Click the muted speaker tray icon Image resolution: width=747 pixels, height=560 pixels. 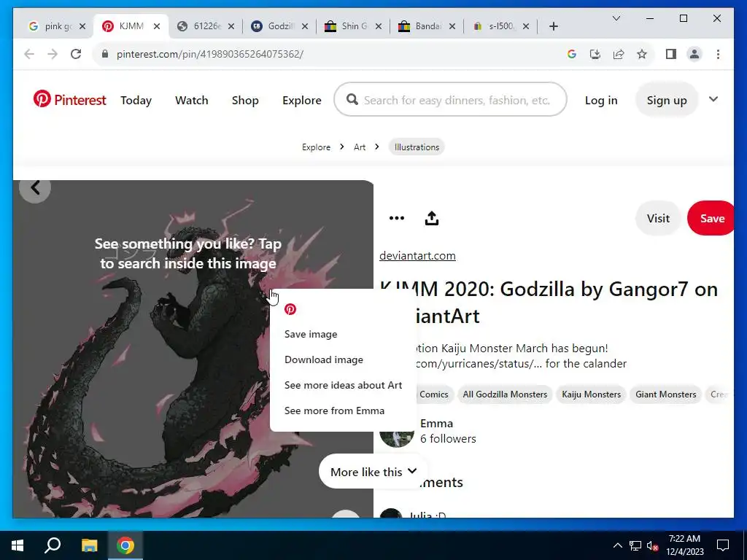pos(653,545)
